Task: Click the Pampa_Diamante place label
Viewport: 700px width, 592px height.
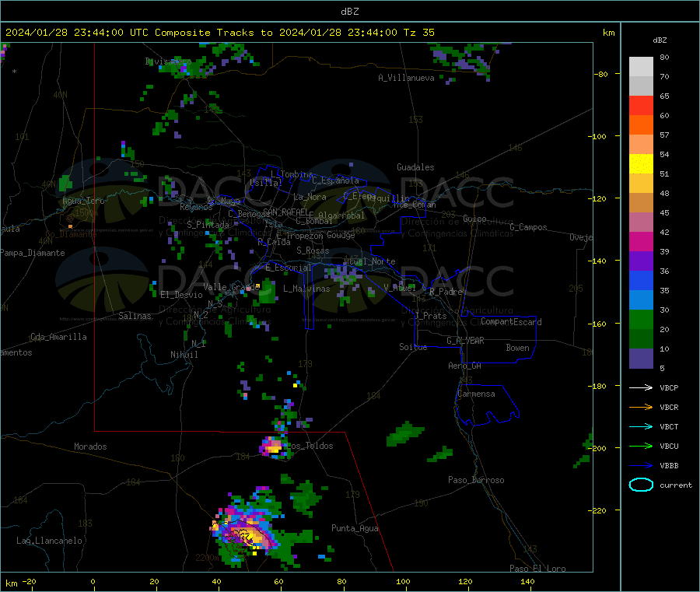Action: [x=33, y=253]
